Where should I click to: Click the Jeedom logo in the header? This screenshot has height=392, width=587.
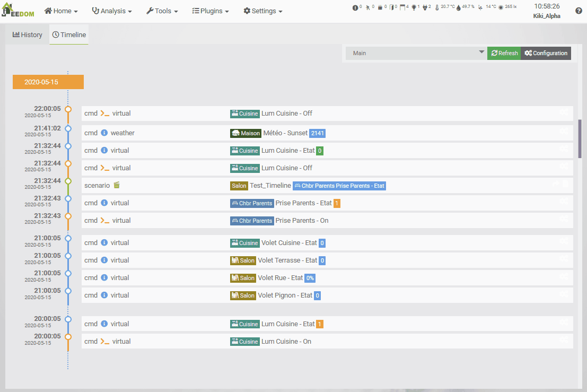19,11
